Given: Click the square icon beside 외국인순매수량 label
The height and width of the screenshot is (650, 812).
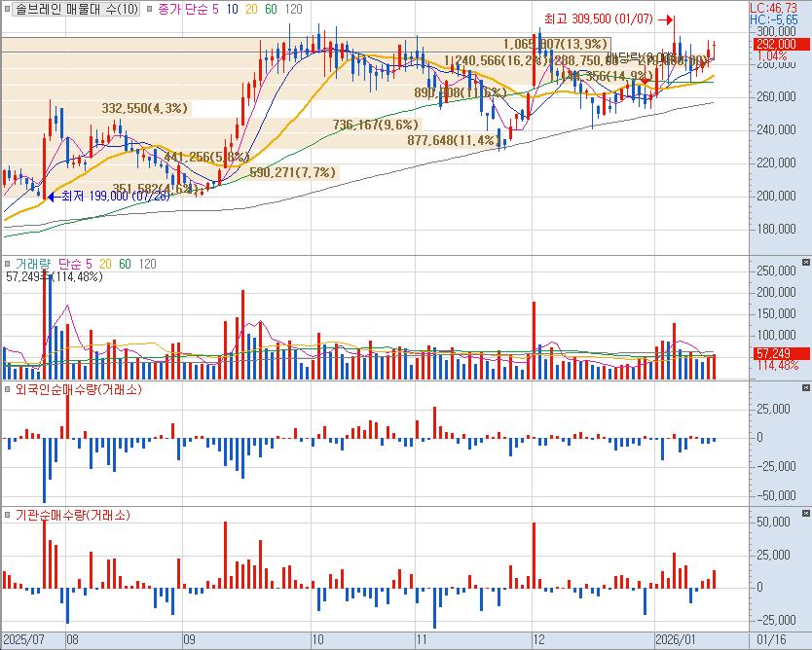Looking at the screenshot, I should tap(8, 390).
